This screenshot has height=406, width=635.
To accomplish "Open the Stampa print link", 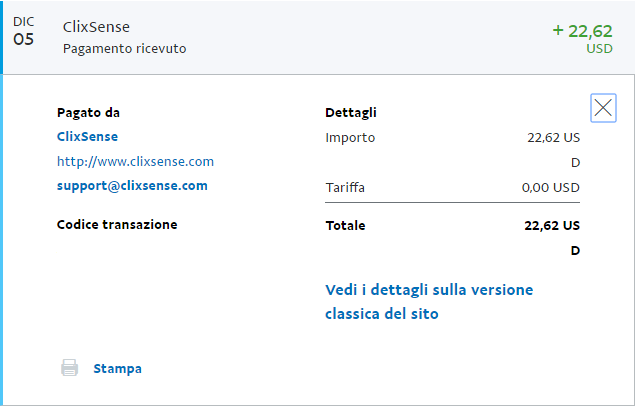I will tap(117, 369).
